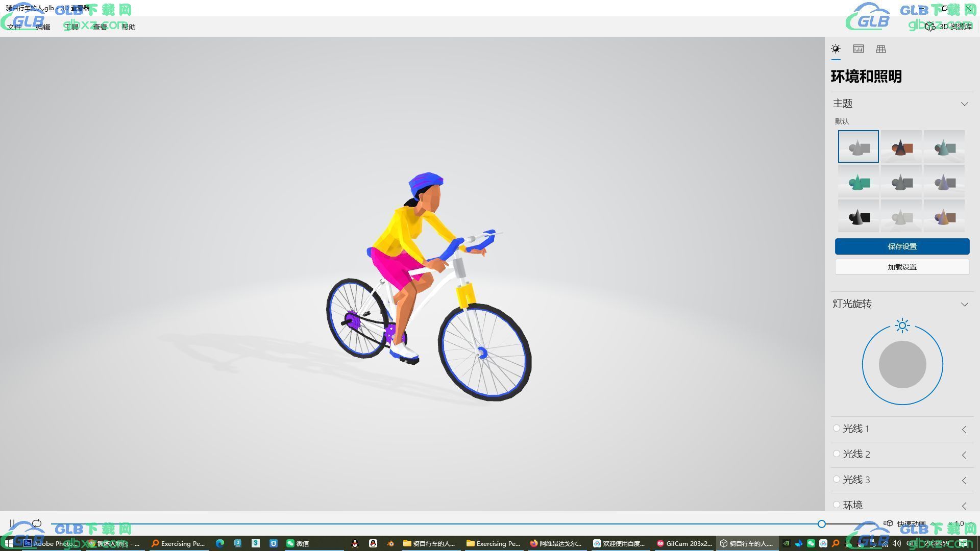Open the Tools (工具) menu

point(71,27)
